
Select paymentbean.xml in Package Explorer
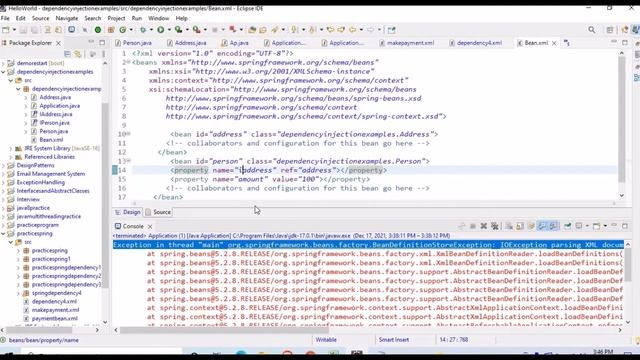coord(55,318)
